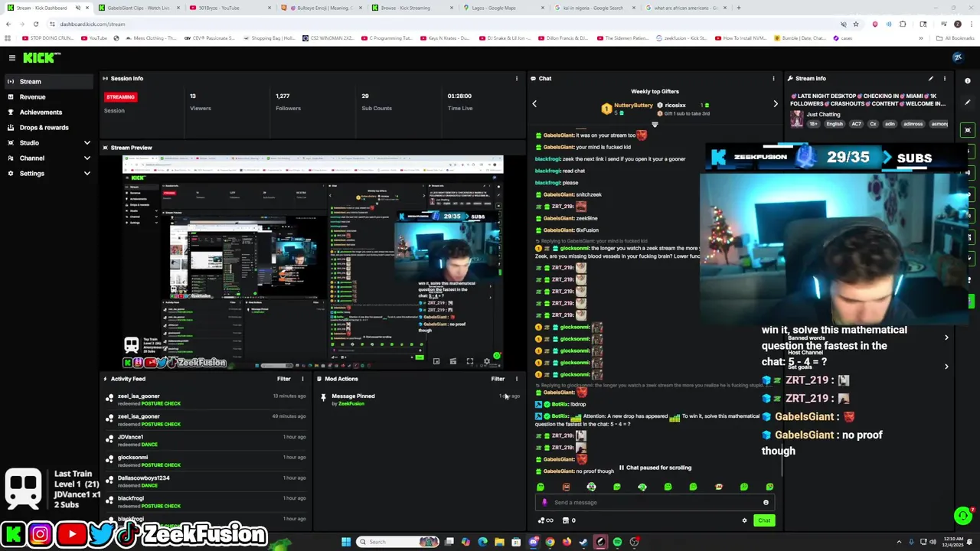Image resolution: width=980 pixels, height=551 pixels.
Task: Expand the Banned words row arrow
Action: (x=946, y=337)
